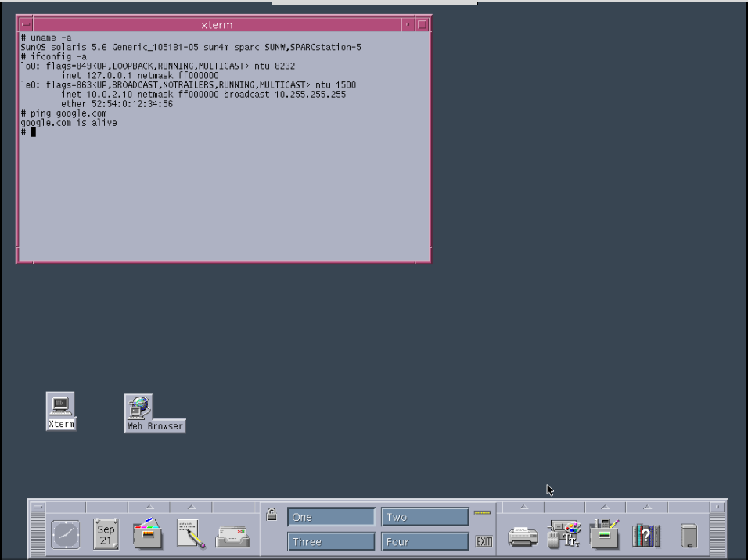748x560 pixels.
Task: Click the terminal cursor block at the prompt
Action: 34,132
